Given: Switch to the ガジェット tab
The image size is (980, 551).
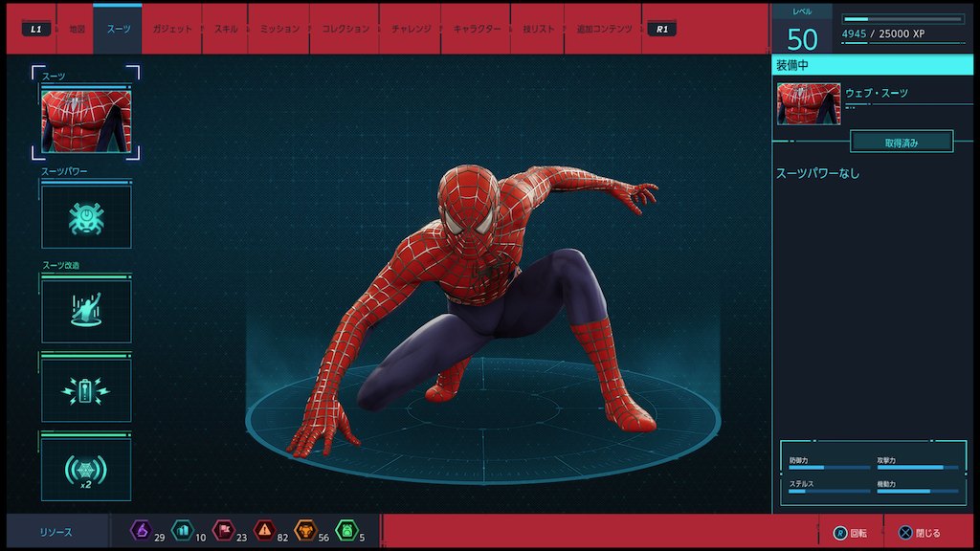Looking at the screenshot, I should pyautogui.click(x=172, y=29).
